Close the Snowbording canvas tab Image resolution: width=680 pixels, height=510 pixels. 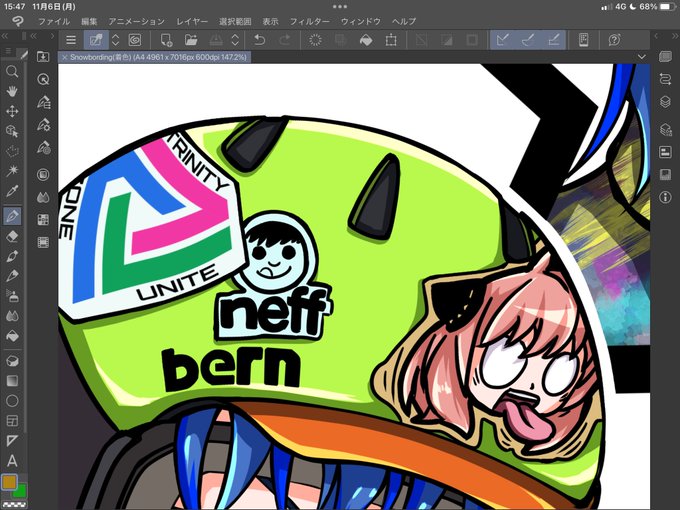tap(65, 57)
